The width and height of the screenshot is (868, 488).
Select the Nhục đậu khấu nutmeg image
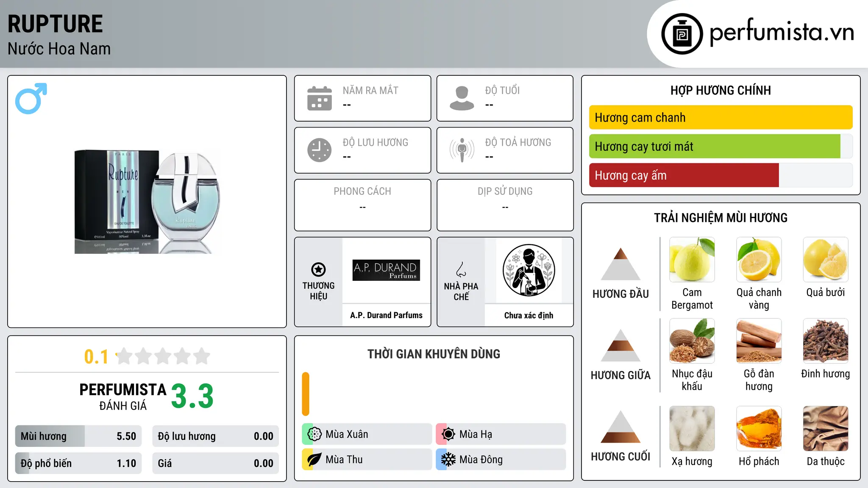click(692, 341)
